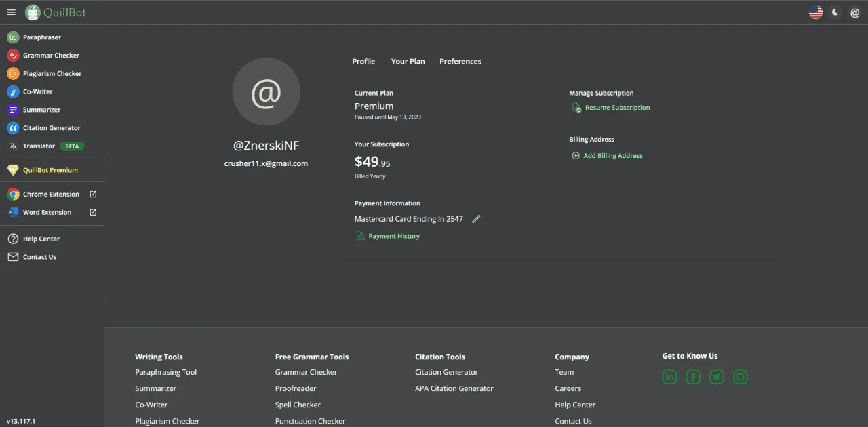Click version v13.117.1 label
The width and height of the screenshot is (868, 427).
point(21,421)
